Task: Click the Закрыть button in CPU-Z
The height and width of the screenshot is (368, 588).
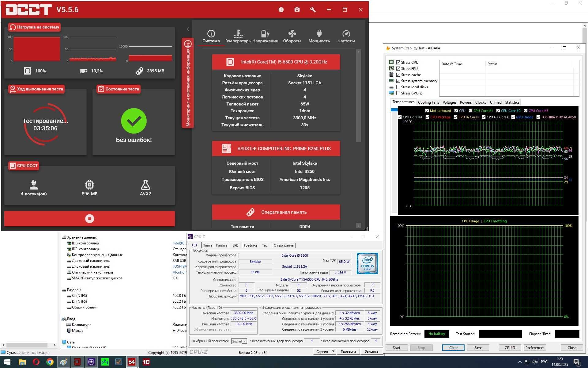Action: 371,351
